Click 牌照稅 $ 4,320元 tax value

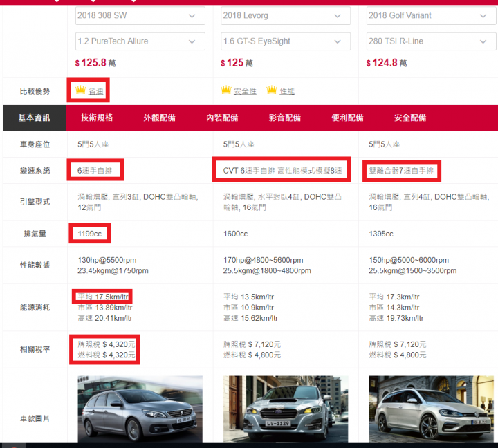pos(107,344)
